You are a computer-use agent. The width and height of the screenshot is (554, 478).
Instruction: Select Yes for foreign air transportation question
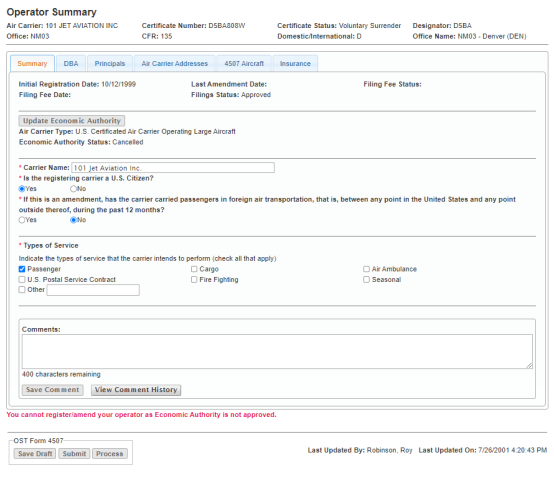[22, 220]
